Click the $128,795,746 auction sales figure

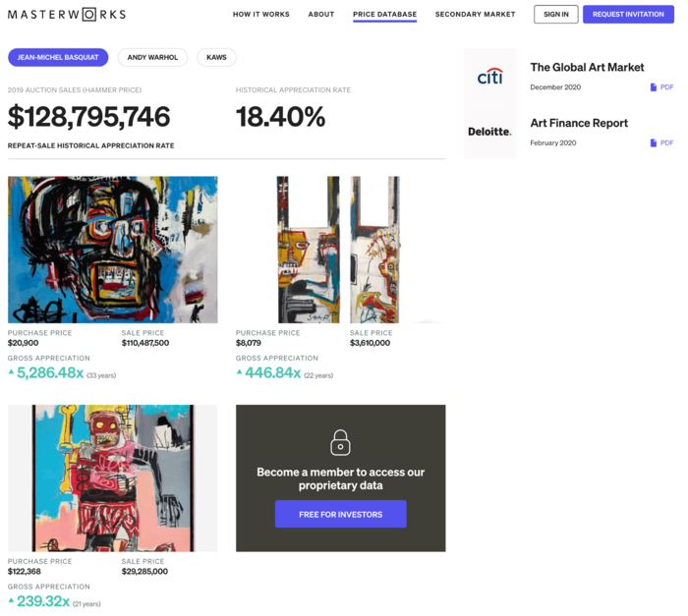(x=88, y=117)
